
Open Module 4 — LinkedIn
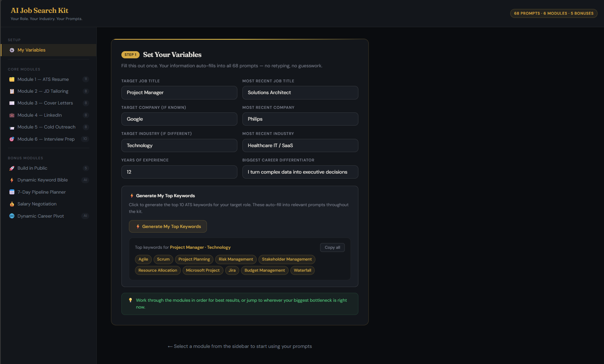coord(48,115)
